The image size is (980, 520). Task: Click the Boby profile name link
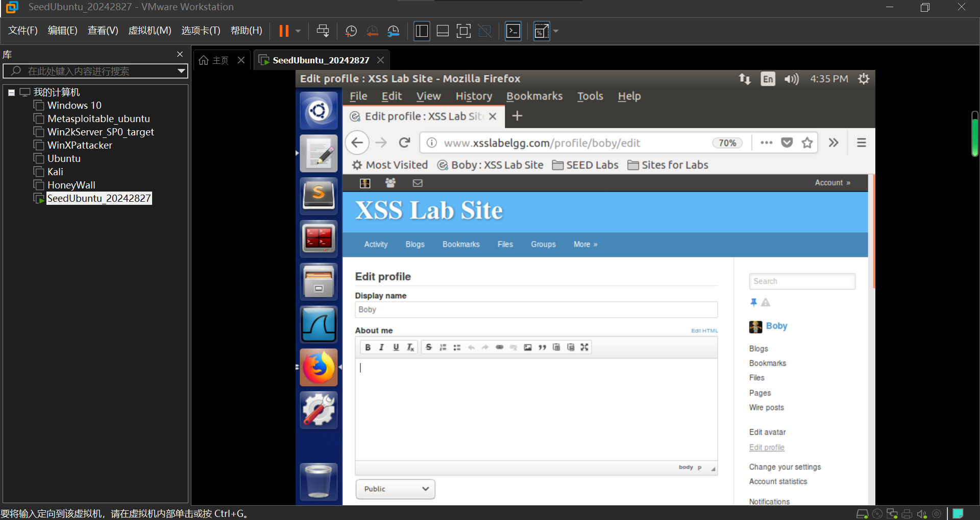(776, 326)
